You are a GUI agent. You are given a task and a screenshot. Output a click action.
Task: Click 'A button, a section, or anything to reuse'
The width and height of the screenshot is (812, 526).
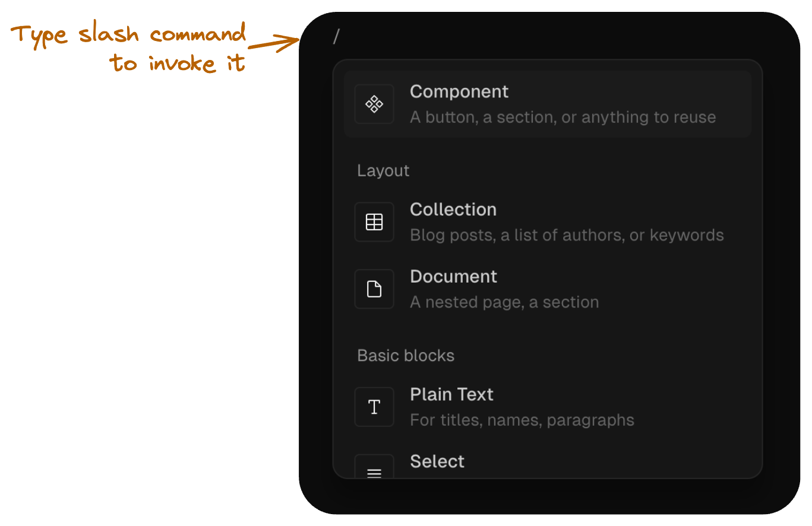pyautogui.click(x=563, y=117)
